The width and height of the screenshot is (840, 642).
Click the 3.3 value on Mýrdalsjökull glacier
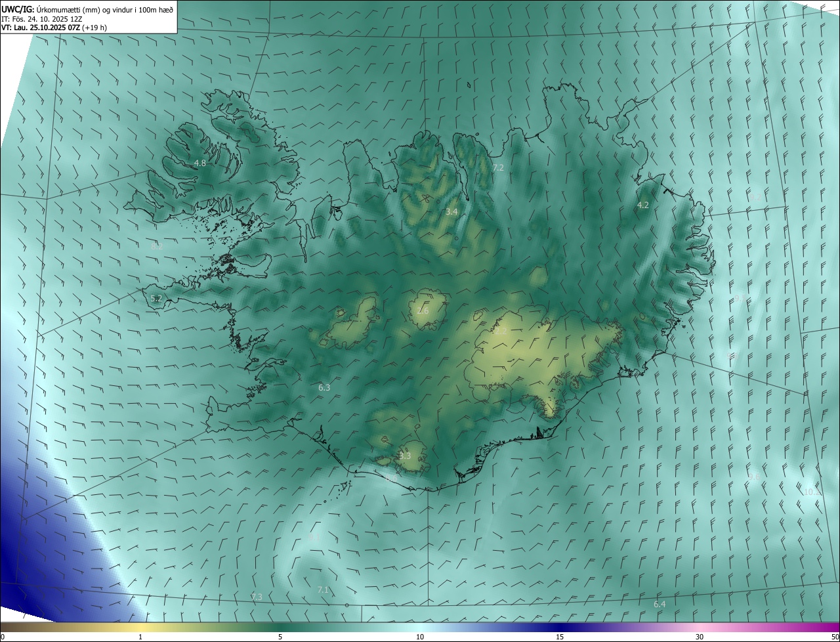pos(405,456)
